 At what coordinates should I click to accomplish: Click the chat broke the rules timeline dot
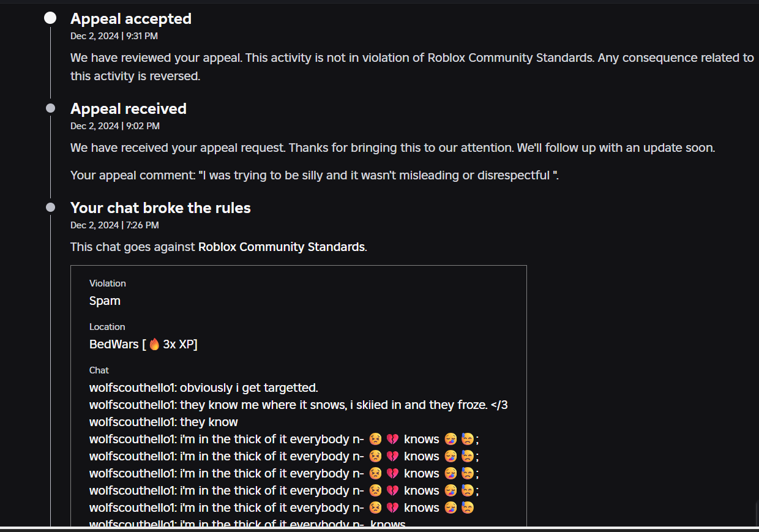coord(50,208)
